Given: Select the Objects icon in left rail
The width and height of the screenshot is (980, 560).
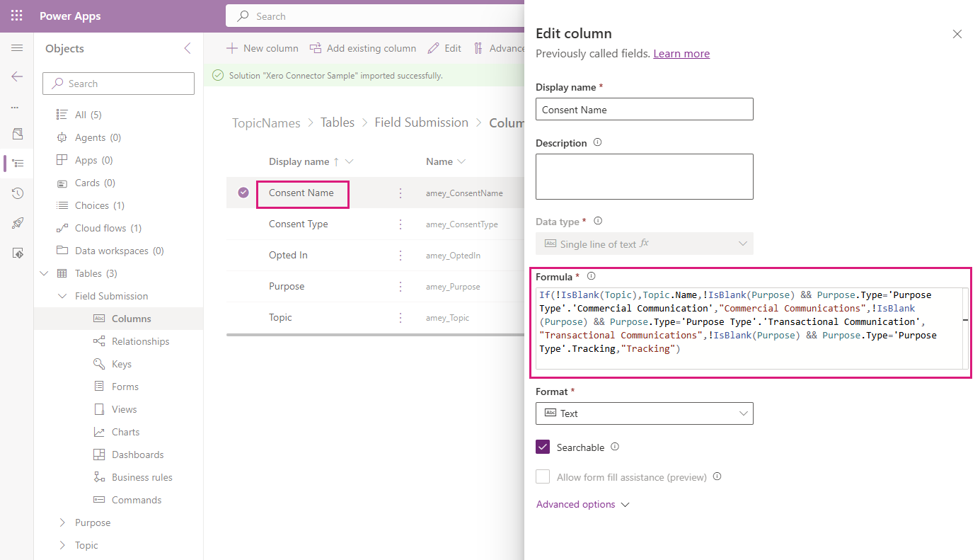Looking at the screenshot, I should [18, 164].
